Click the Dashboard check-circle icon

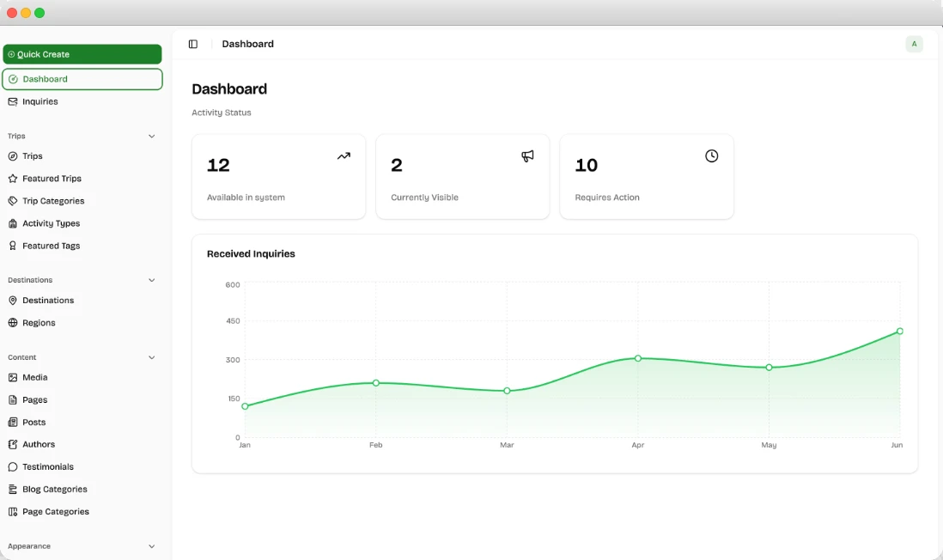tap(13, 79)
